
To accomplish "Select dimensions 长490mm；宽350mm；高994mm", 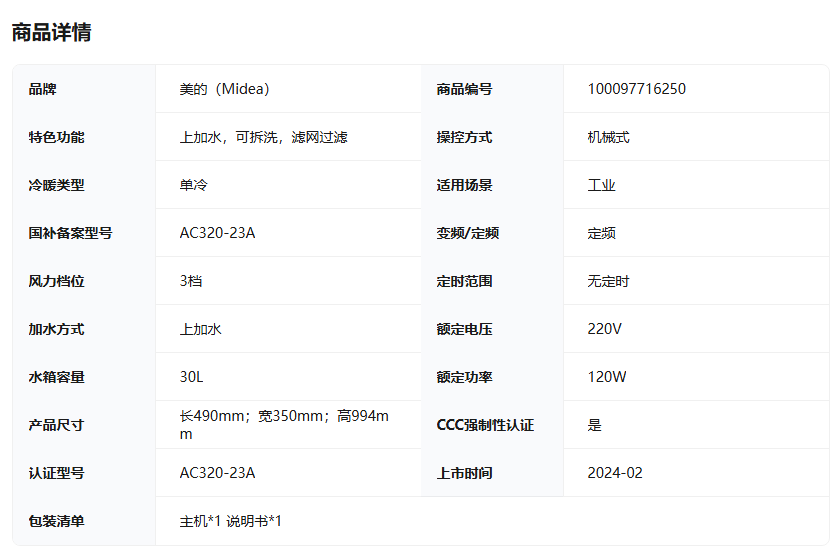I will pos(284,425).
